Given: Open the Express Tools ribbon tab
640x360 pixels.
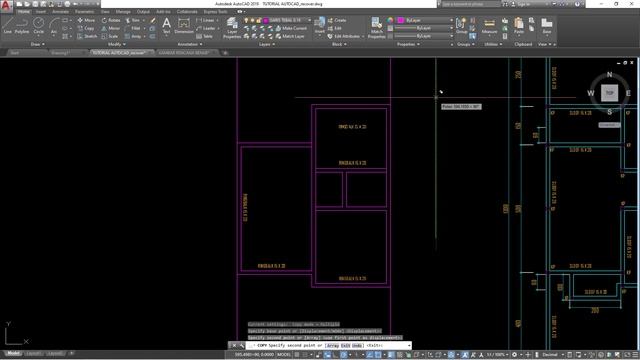Looking at the screenshot, I should click(x=216, y=12).
